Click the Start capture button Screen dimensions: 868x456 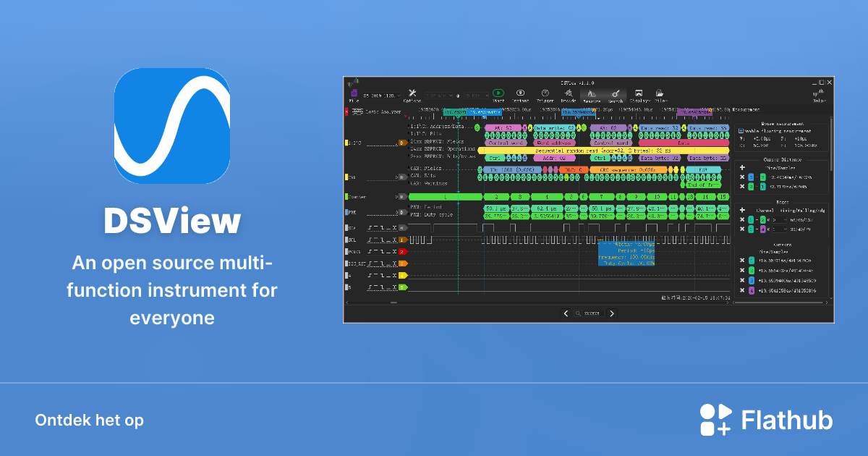coord(498,95)
